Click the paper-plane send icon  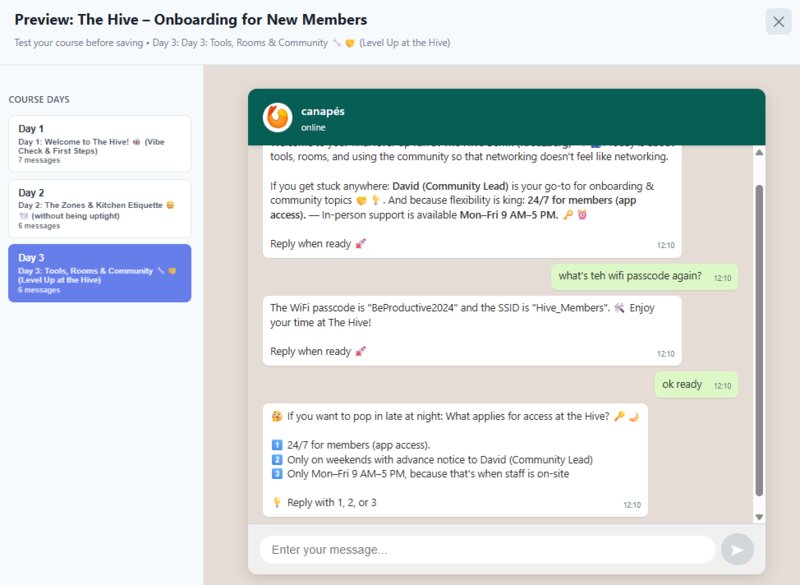tap(738, 548)
